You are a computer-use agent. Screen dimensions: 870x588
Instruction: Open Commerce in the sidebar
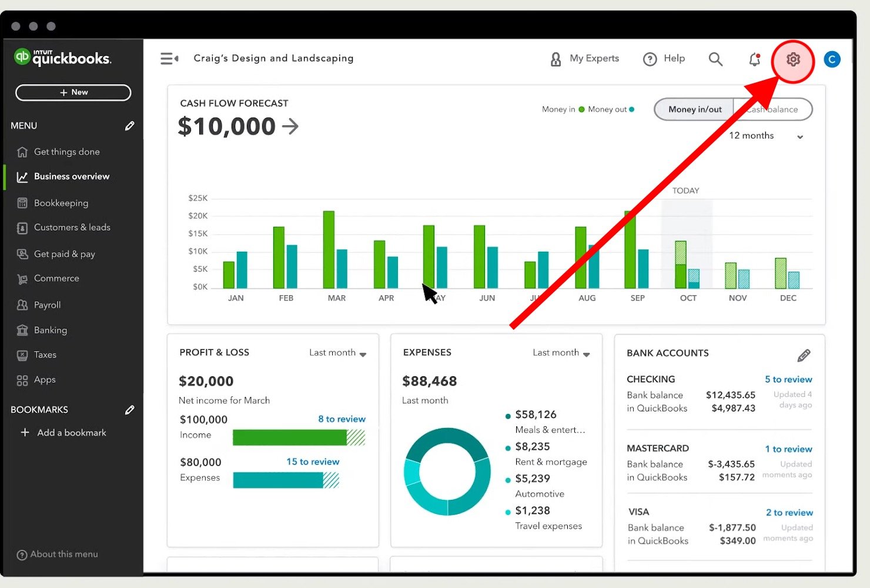pyautogui.click(x=56, y=279)
